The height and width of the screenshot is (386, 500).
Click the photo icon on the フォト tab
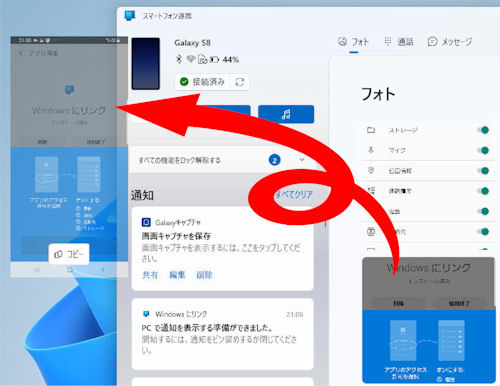[x=342, y=42]
